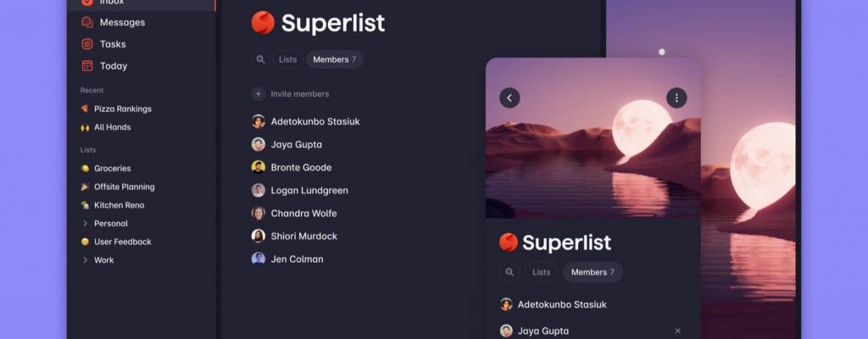Click the search icon in the mobile panel
This screenshot has width=868, height=339.
coord(509,272)
